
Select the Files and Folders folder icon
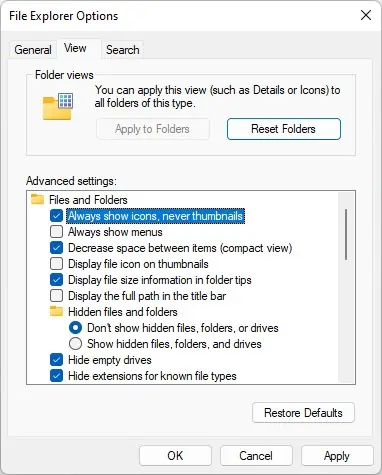click(37, 199)
